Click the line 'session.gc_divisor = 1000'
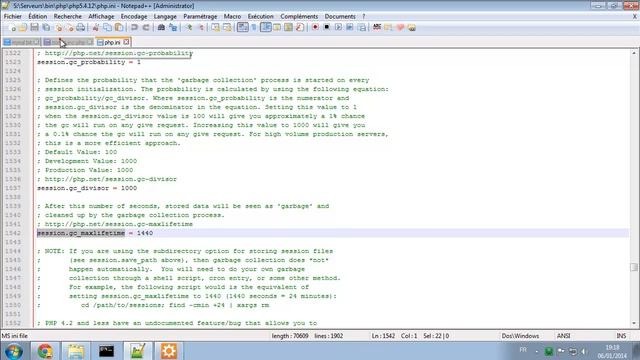Viewport: 640px width, 360px height. click(87, 188)
